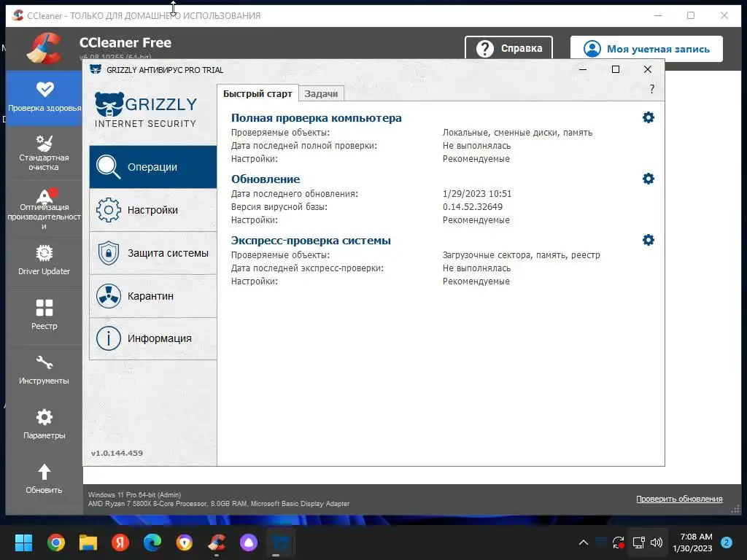Launch Обновление task
This screenshot has height=560, width=747.
click(x=266, y=179)
